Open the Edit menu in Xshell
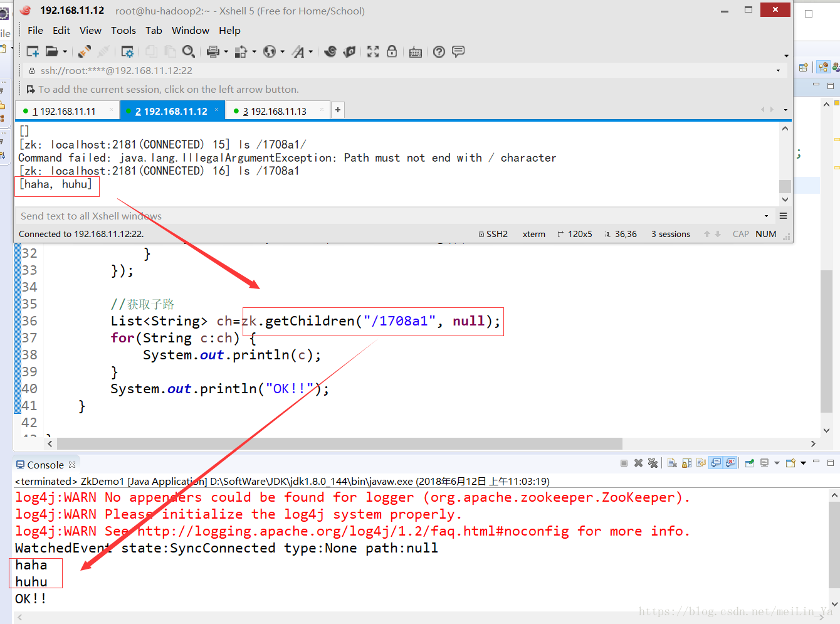840x624 pixels. tap(61, 30)
